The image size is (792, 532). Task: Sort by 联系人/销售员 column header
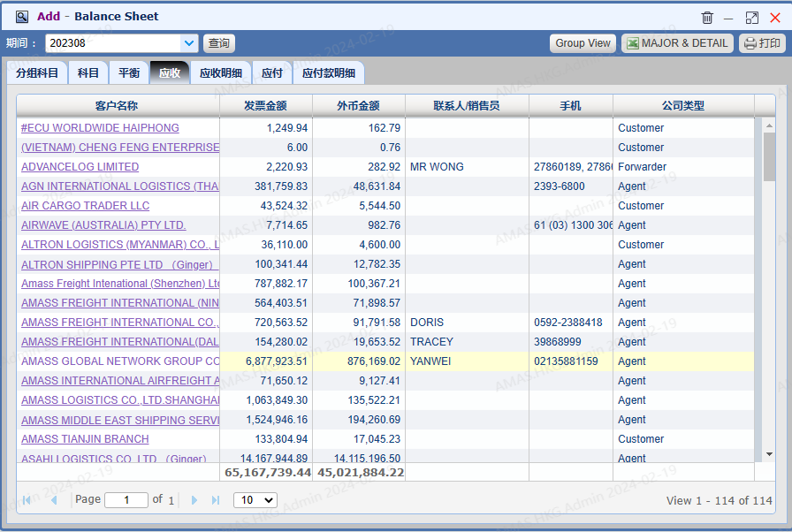(467, 105)
